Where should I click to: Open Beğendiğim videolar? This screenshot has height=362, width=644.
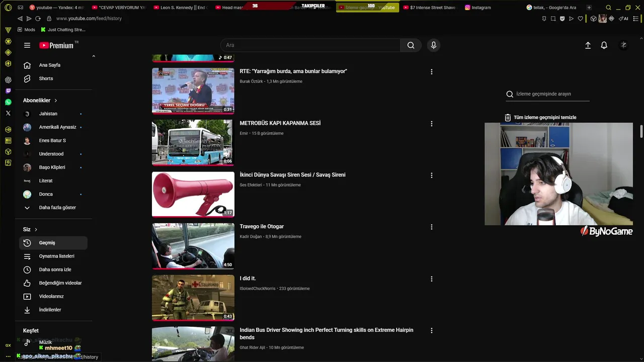[x=53, y=283]
